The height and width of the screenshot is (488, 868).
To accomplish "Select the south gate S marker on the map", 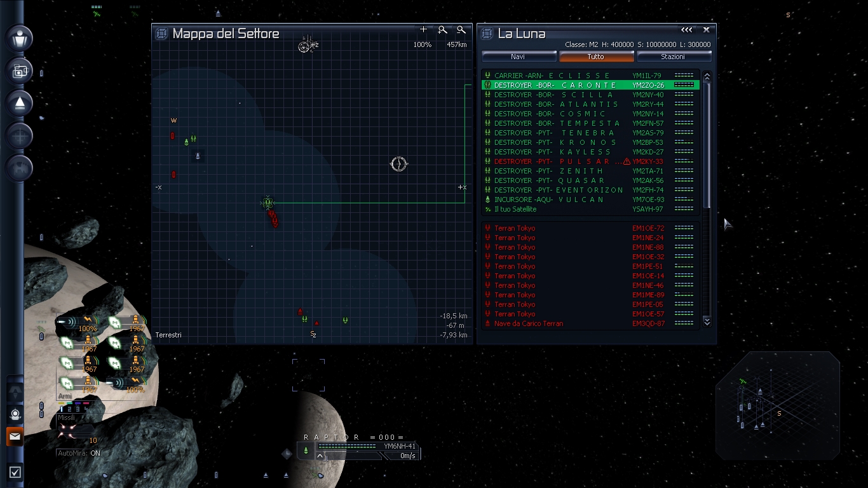I will click(x=313, y=334).
